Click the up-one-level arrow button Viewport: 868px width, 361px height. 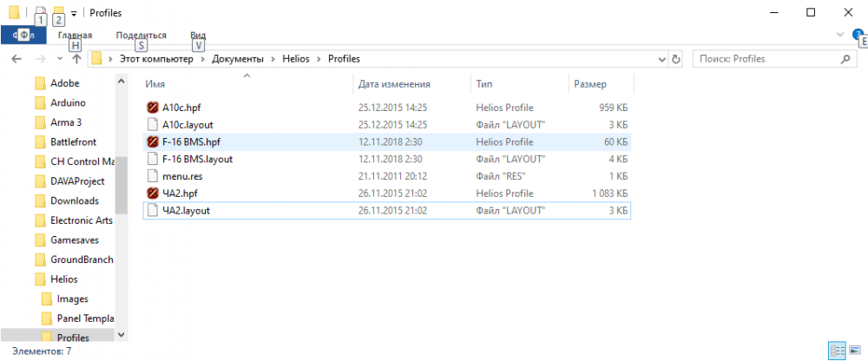click(x=76, y=59)
